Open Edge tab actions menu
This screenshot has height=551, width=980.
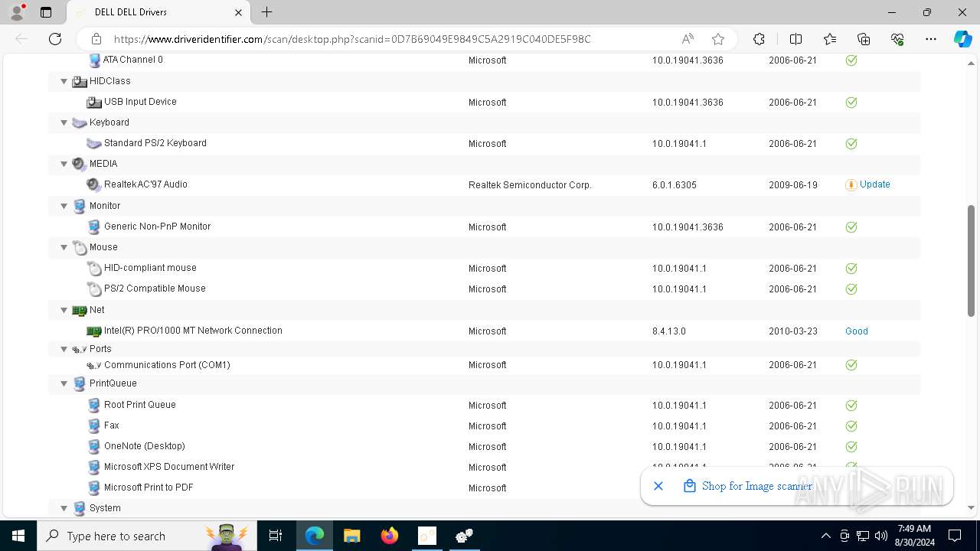[x=46, y=12]
